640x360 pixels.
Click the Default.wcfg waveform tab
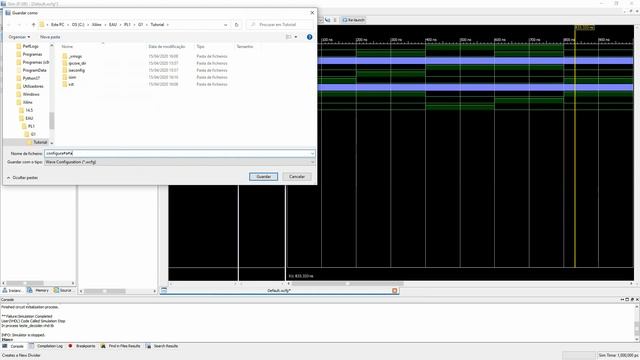coord(279,291)
